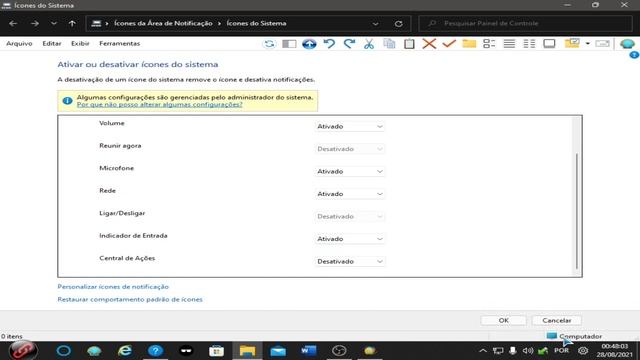
Task: Select the large-tiles view toolbar icon
Action: pyautogui.click(x=489, y=44)
